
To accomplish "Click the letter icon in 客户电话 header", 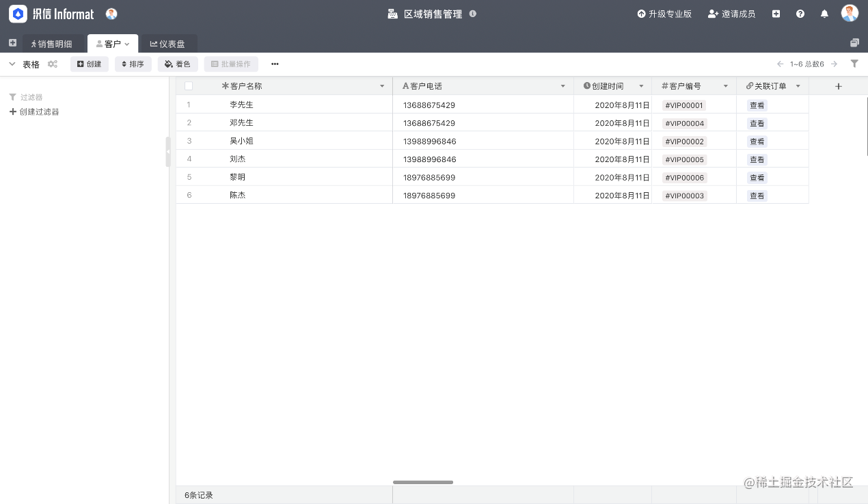I will click(405, 86).
